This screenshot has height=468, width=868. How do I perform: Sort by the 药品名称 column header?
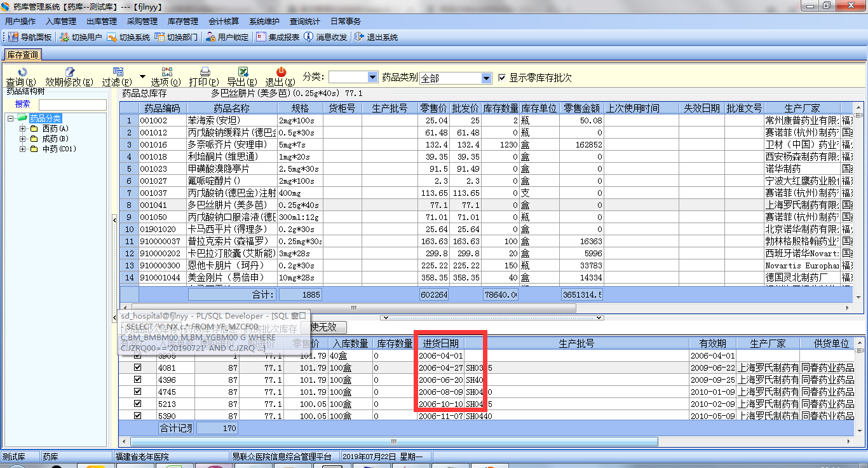(231, 108)
